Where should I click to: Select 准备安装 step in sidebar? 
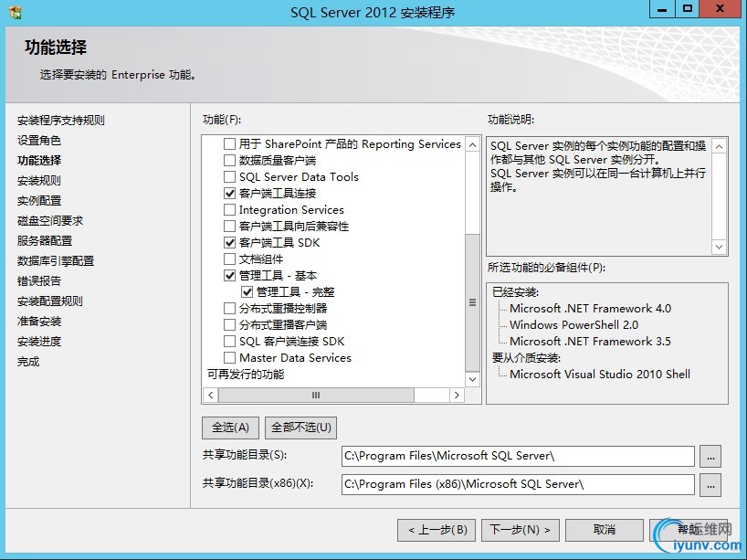(x=39, y=322)
